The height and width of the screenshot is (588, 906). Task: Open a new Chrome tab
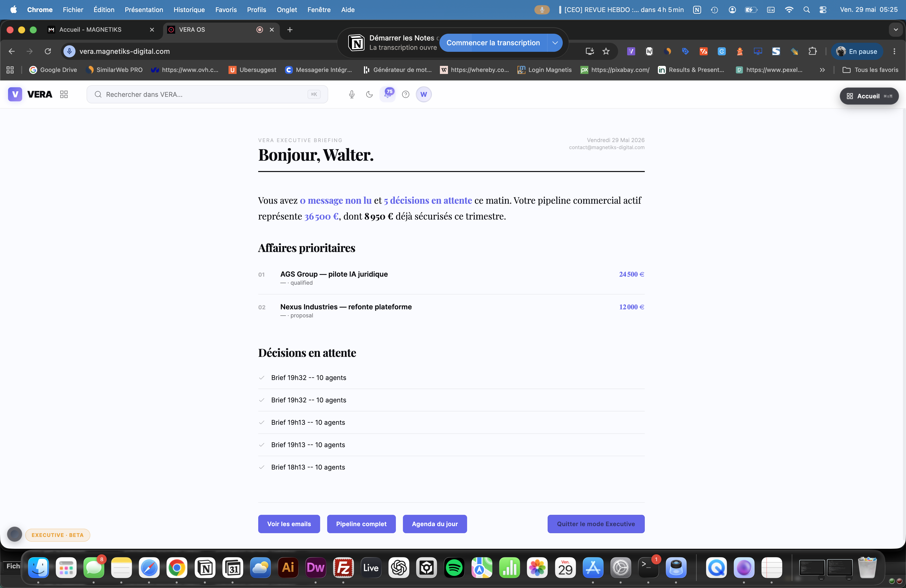[290, 30]
